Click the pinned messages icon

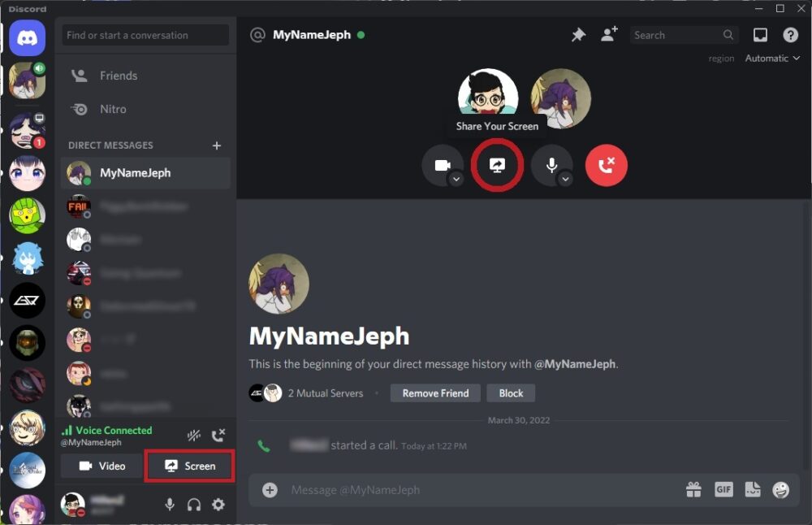(x=578, y=35)
